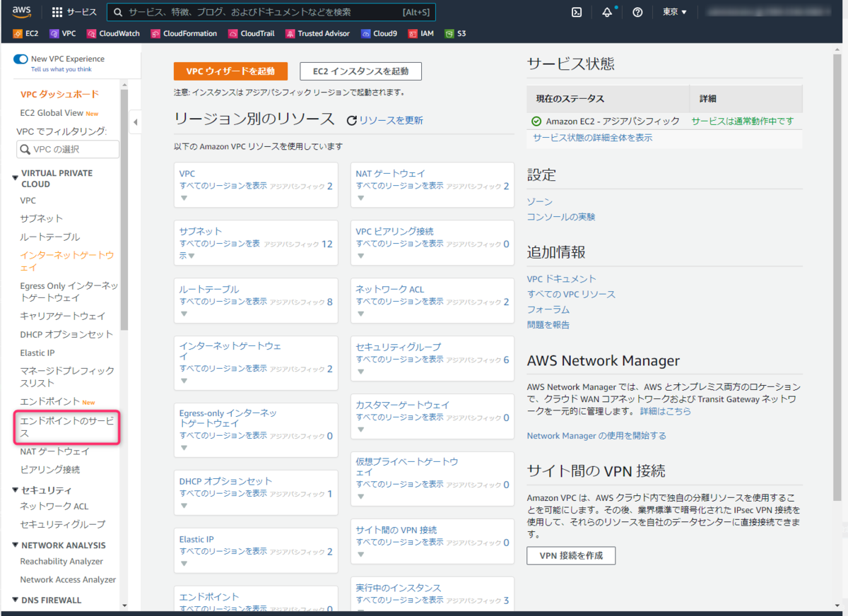The height and width of the screenshot is (616, 848).
Task: Click the VPC ウィザードを起動 button
Action: [230, 71]
